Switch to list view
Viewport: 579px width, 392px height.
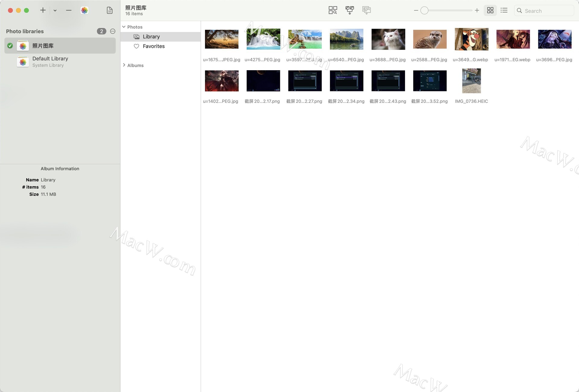(504, 11)
